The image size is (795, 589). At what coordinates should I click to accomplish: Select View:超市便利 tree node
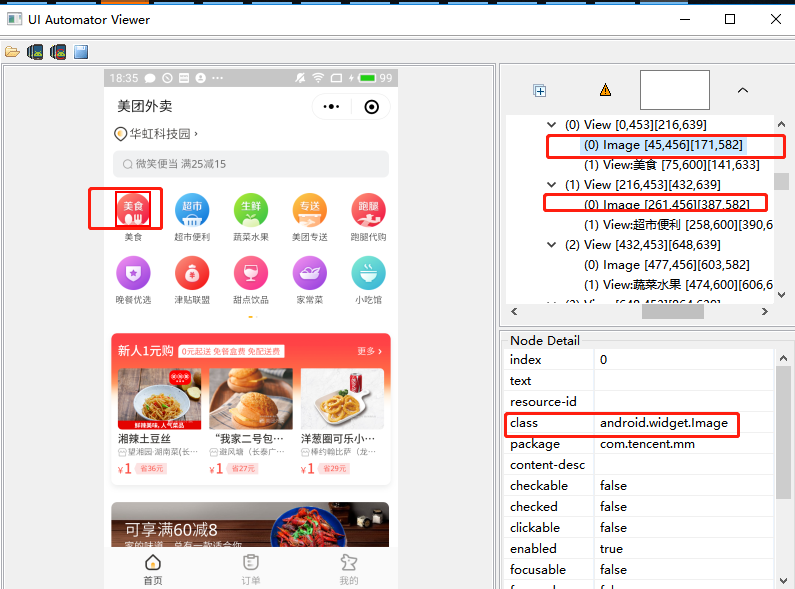(678, 225)
